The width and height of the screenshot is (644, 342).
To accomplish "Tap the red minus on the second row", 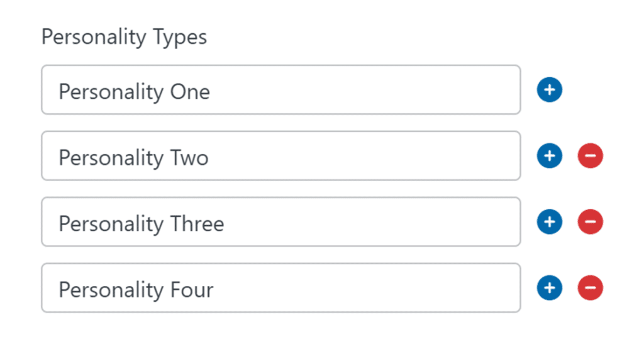I will [x=590, y=156].
